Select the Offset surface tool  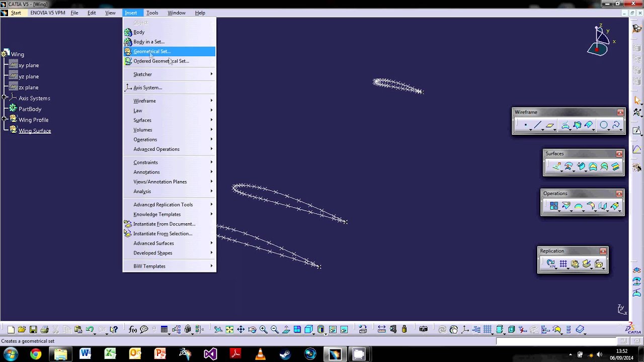[x=569, y=166]
